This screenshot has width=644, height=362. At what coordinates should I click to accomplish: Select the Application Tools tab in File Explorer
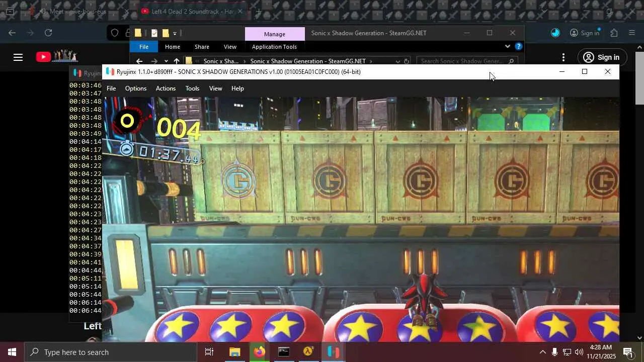tap(274, 47)
